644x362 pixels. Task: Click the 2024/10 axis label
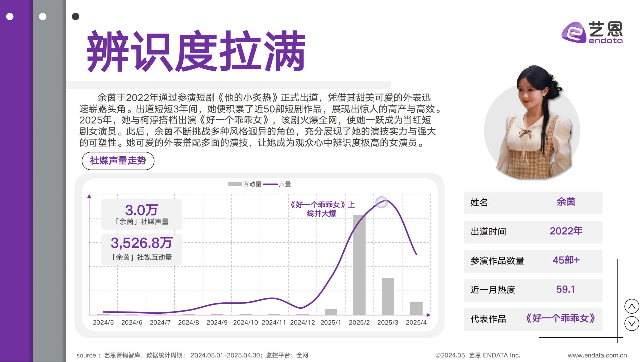pos(245,323)
